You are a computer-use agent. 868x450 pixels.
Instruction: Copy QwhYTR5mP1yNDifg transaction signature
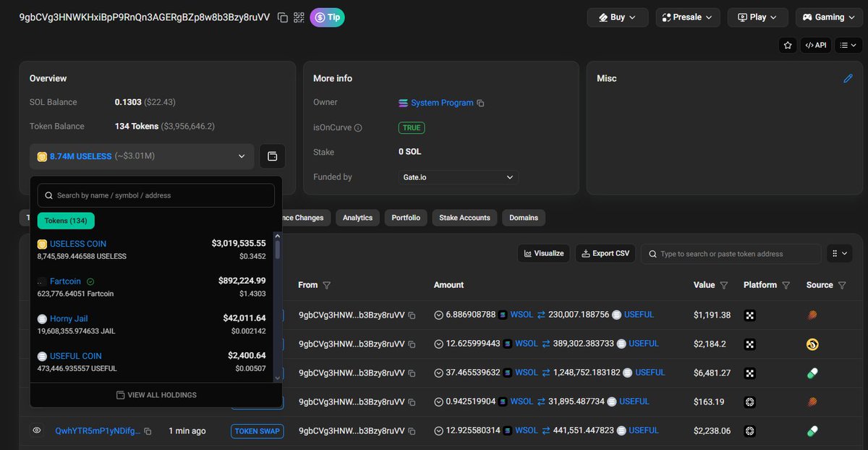pos(148,431)
